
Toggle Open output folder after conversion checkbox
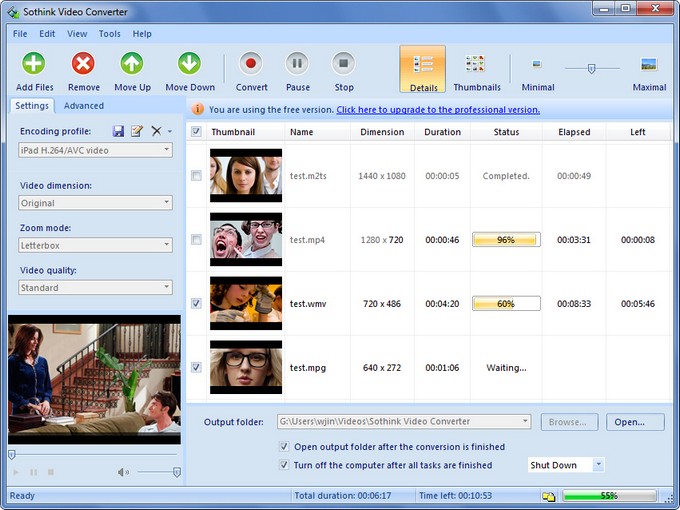tap(285, 447)
